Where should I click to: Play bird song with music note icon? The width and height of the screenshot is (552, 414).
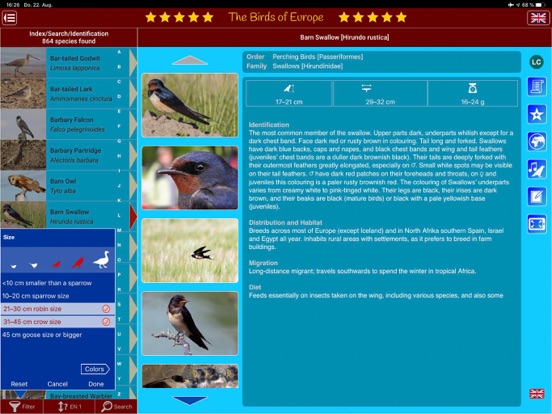pos(537,169)
